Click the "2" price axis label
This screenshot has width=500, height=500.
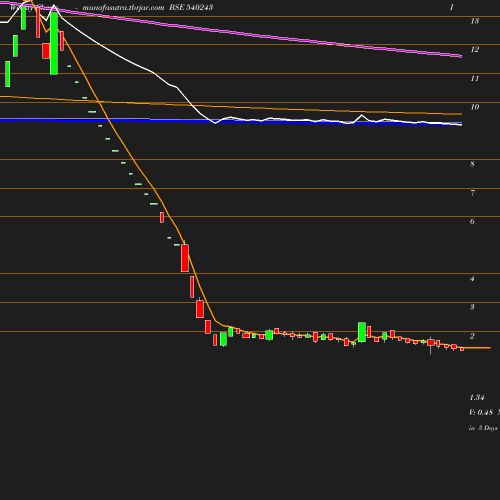(472, 336)
